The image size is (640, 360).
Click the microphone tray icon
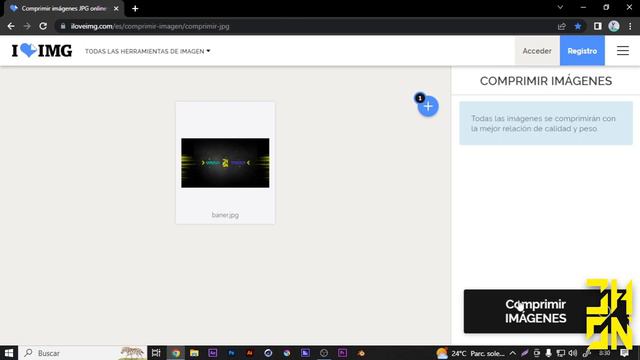[549, 353]
